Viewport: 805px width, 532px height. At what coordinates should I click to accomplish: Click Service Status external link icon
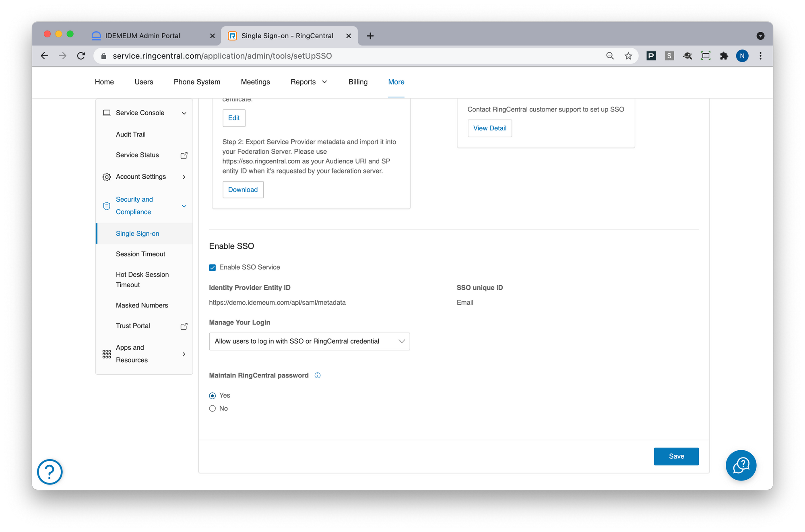click(x=184, y=155)
